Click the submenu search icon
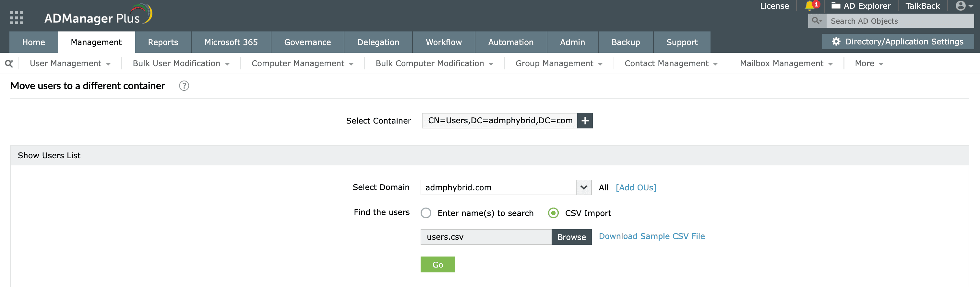 [x=9, y=64]
